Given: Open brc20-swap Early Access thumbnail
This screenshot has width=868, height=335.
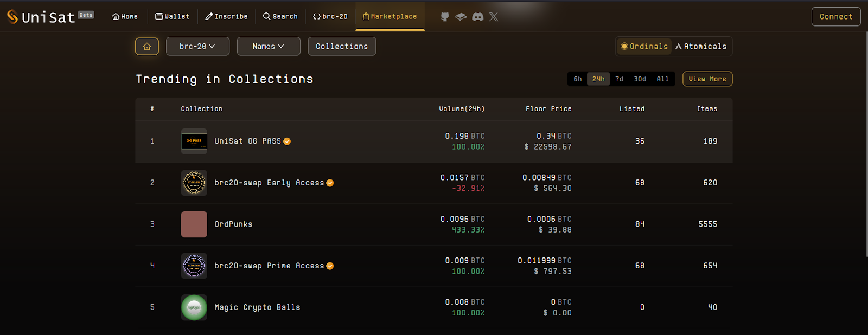Looking at the screenshot, I should [x=194, y=183].
